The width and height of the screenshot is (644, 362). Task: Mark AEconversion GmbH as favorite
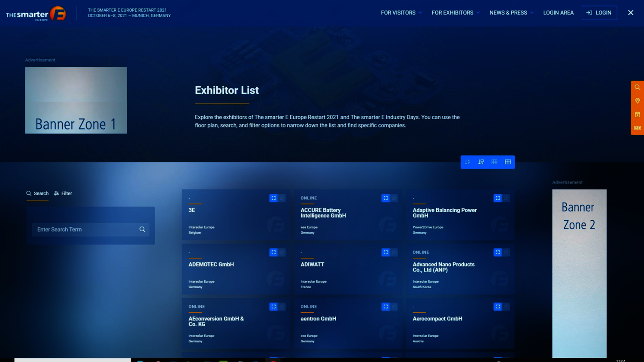coord(282,307)
